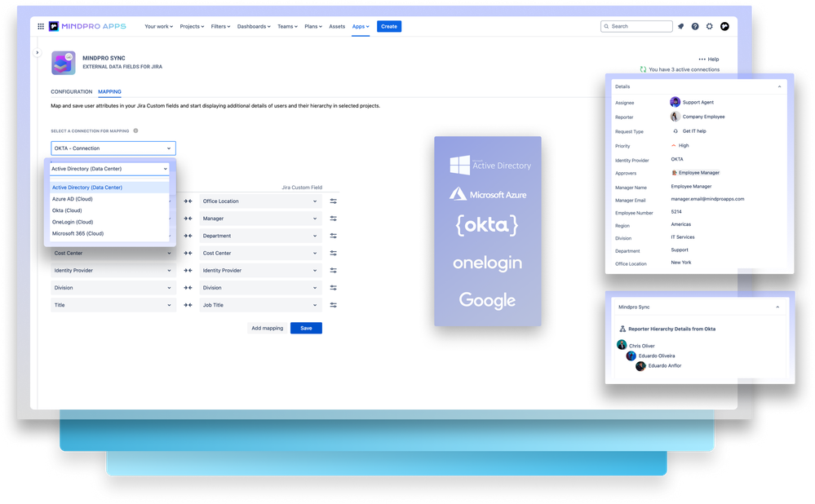
Task: Open the settings gear icon
Action: (710, 26)
